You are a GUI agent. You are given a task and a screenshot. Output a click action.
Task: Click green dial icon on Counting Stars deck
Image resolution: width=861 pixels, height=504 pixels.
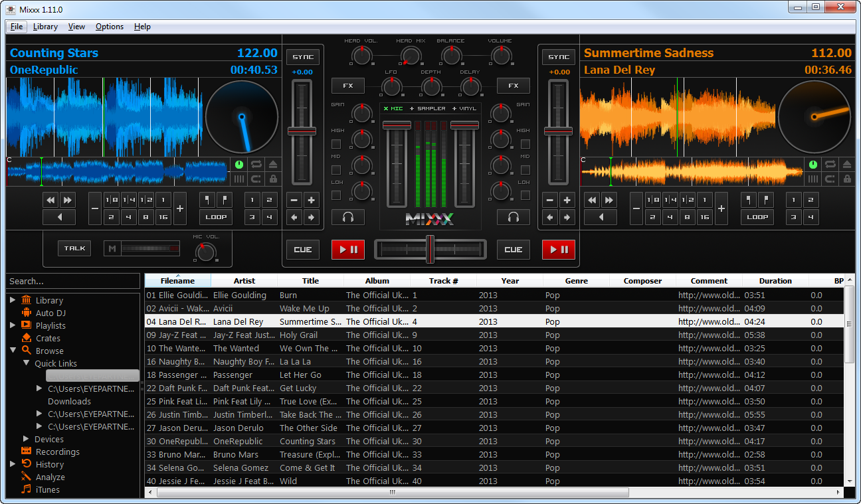pyautogui.click(x=239, y=164)
